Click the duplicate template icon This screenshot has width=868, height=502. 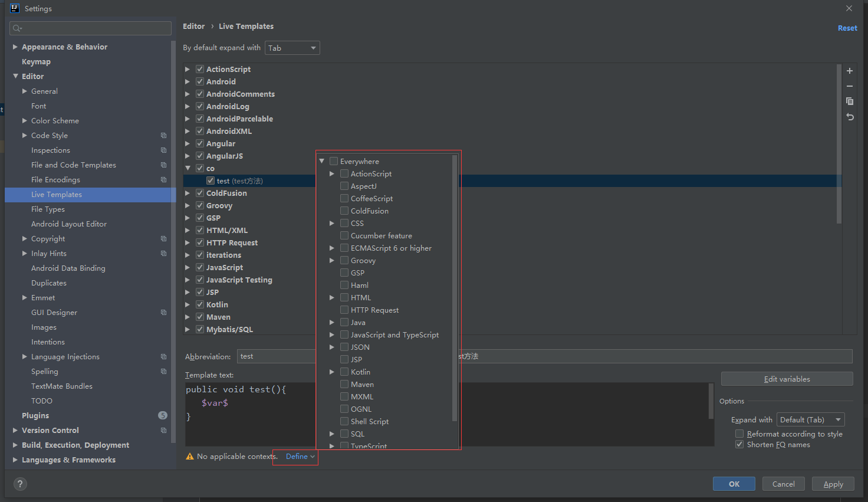pyautogui.click(x=850, y=101)
